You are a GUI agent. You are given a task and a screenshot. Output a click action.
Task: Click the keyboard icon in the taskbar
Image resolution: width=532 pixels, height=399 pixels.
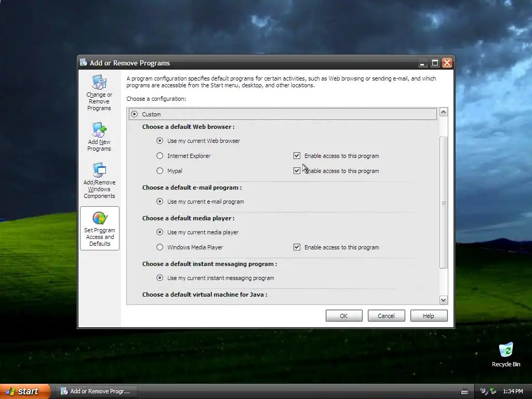point(464,392)
